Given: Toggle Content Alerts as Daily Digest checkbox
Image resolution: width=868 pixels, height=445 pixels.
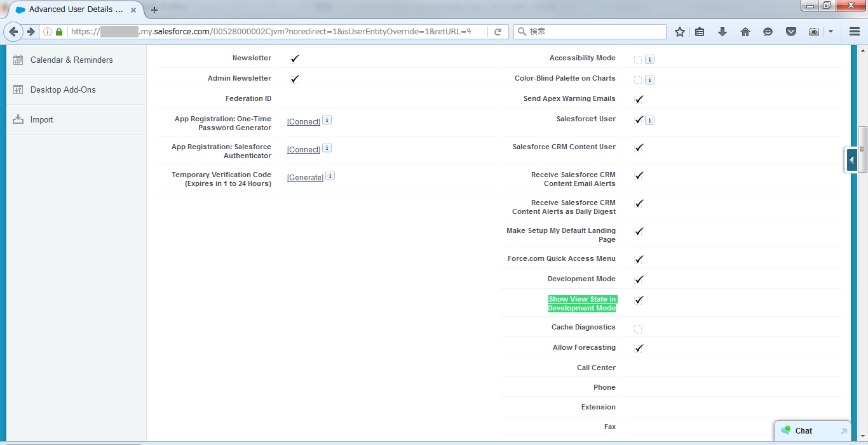Looking at the screenshot, I should coord(639,203).
